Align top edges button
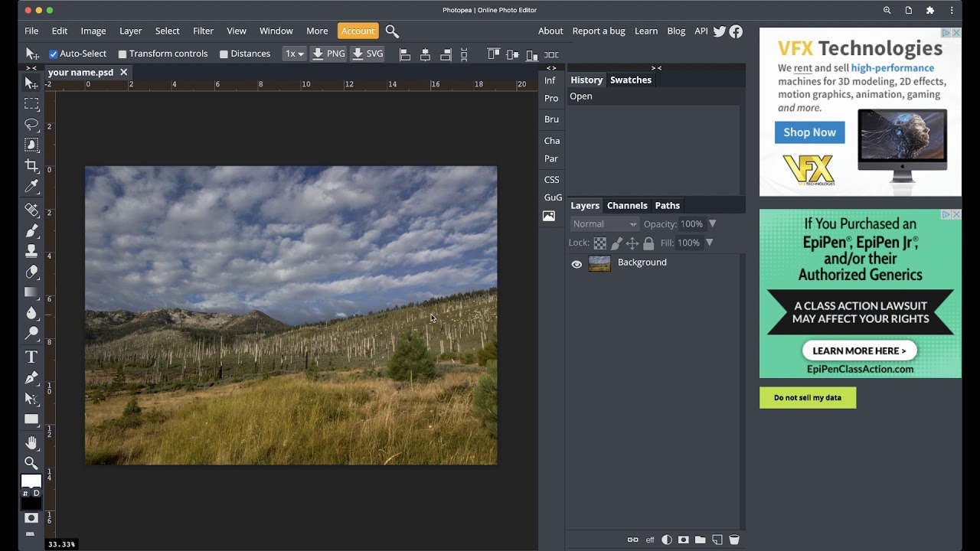Viewport: 980px width, 551px height. tap(493, 54)
